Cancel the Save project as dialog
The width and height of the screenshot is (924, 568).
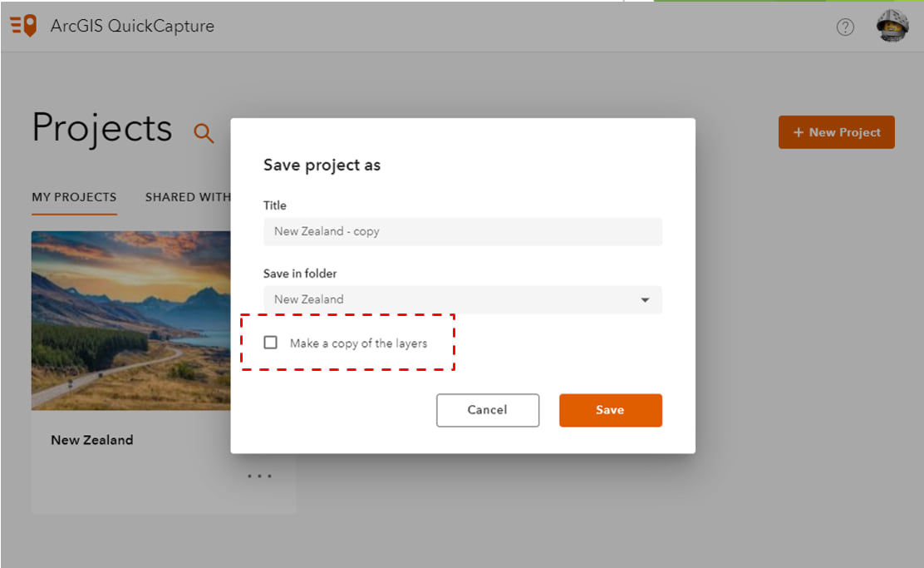click(488, 410)
